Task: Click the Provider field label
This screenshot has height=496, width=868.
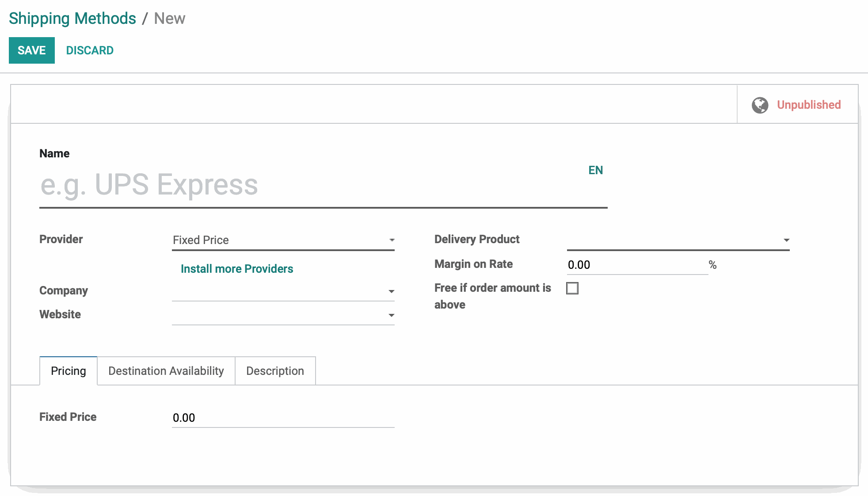Action: tap(61, 239)
